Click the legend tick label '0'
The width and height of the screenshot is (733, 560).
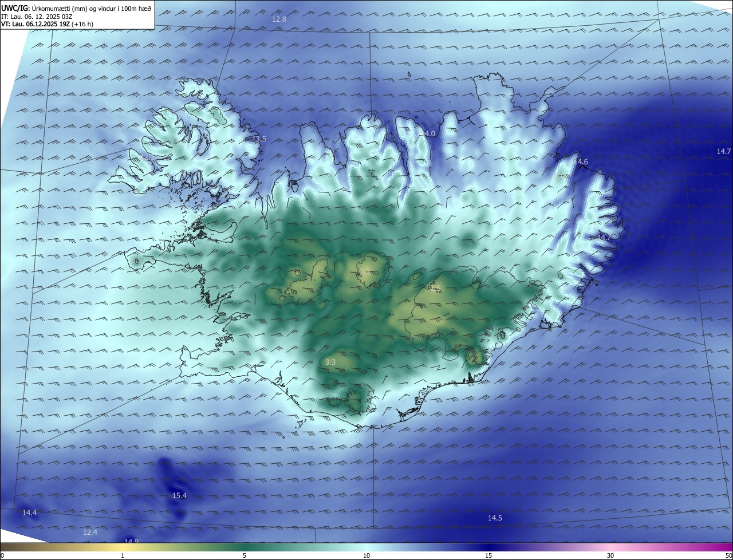click(2, 555)
